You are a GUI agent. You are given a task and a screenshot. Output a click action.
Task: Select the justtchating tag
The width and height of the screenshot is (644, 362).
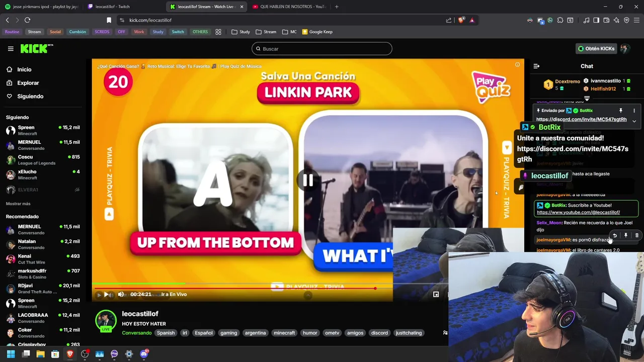click(x=409, y=333)
